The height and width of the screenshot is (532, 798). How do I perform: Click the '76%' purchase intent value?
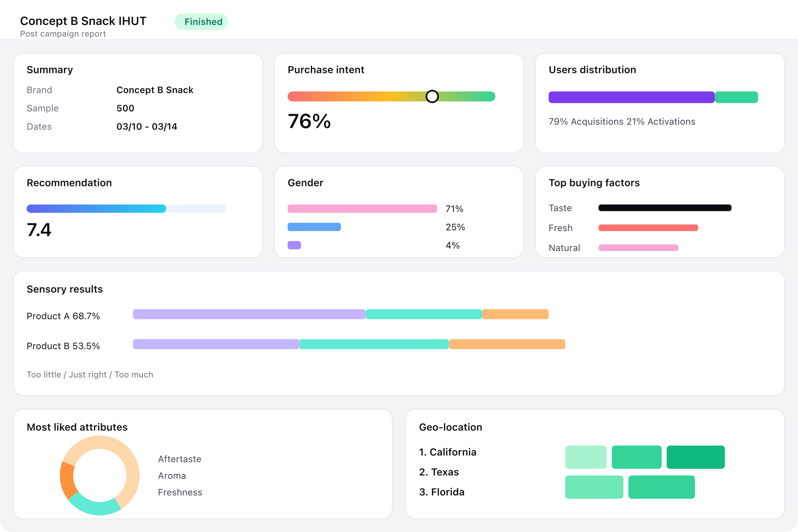point(309,121)
